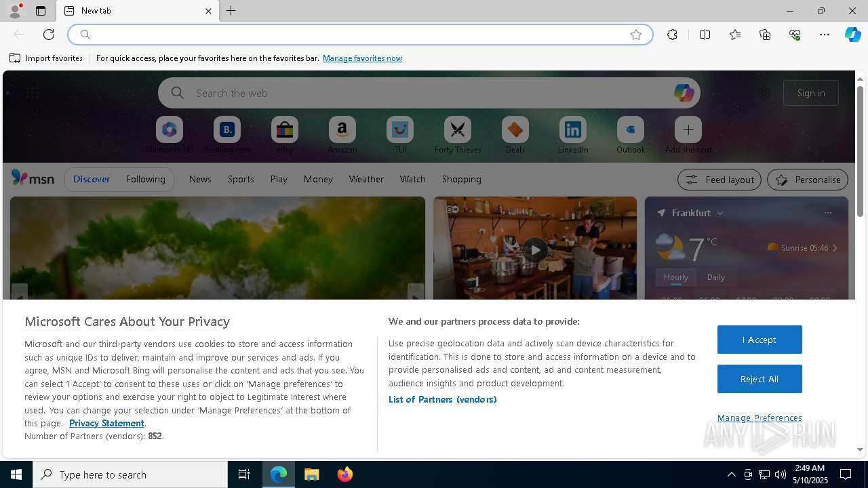Click the Sign in button

pos(811,93)
